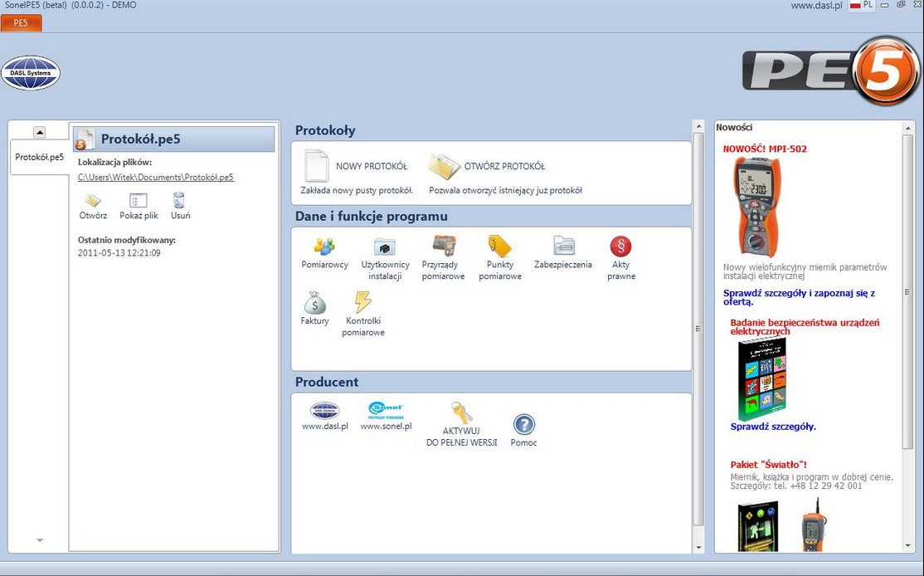Click the Usuń trash bin icon
Image resolution: width=924 pixels, height=576 pixels.
tap(179, 201)
